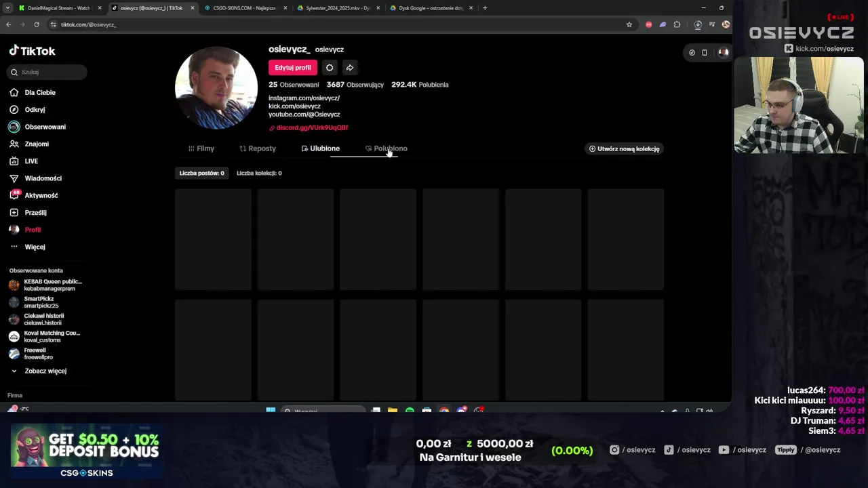Screen dimensions: 868x488
Task: Click the TikTok logo
Action: tap(32, 51)
